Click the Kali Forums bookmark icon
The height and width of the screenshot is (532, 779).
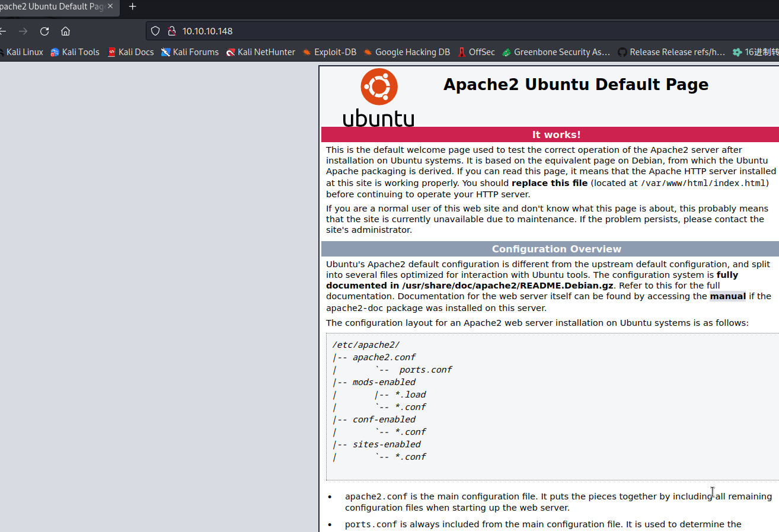coord(166,52)
